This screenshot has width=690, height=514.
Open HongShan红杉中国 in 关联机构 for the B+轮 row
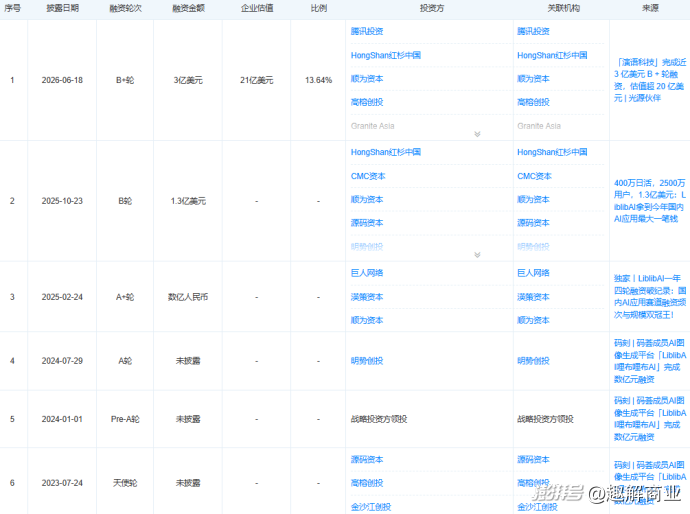[x=552, y=55]
